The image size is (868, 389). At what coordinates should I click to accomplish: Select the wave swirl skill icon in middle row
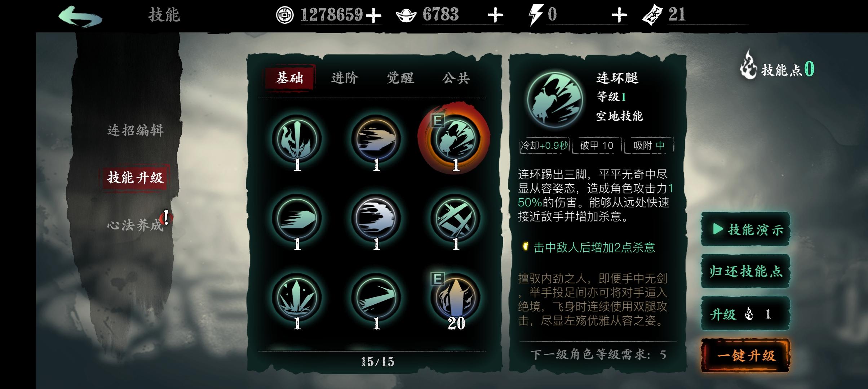(x=376, y=219)
